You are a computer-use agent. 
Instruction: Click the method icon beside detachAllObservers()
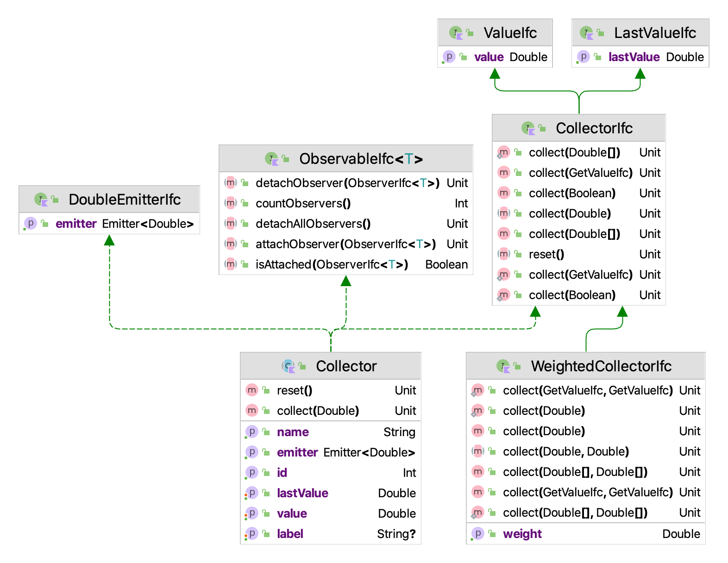(x=231, y=224)
